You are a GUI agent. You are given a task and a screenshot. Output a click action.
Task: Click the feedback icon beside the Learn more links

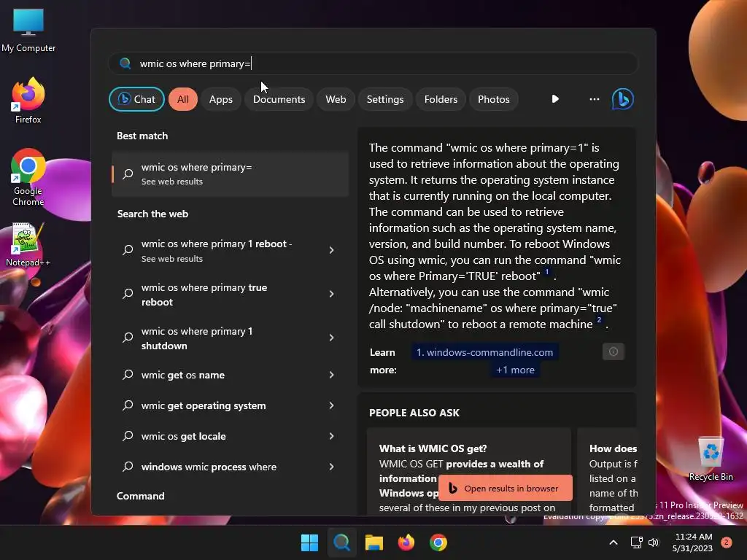pos(613,351)
